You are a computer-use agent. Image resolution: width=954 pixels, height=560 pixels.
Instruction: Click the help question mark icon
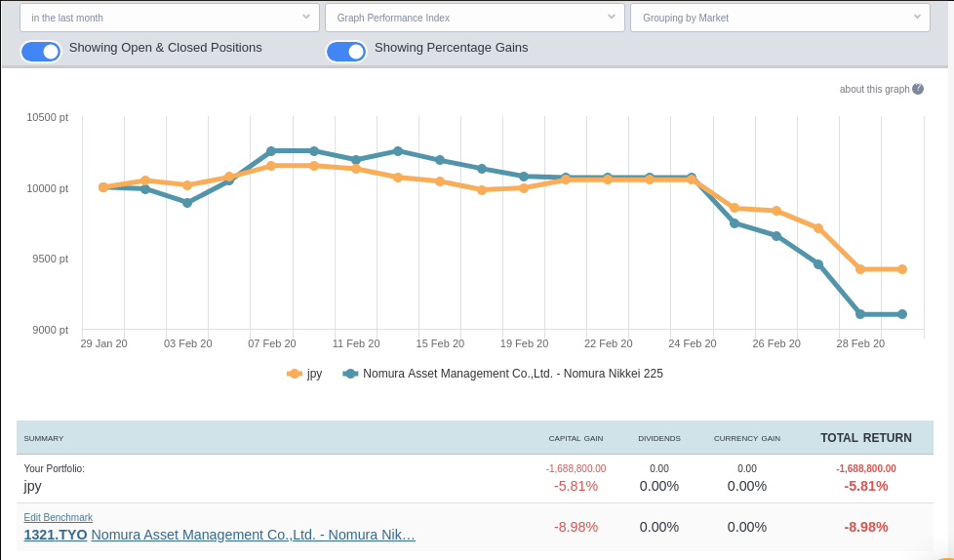pyautogui.click(x=918, y=89)
